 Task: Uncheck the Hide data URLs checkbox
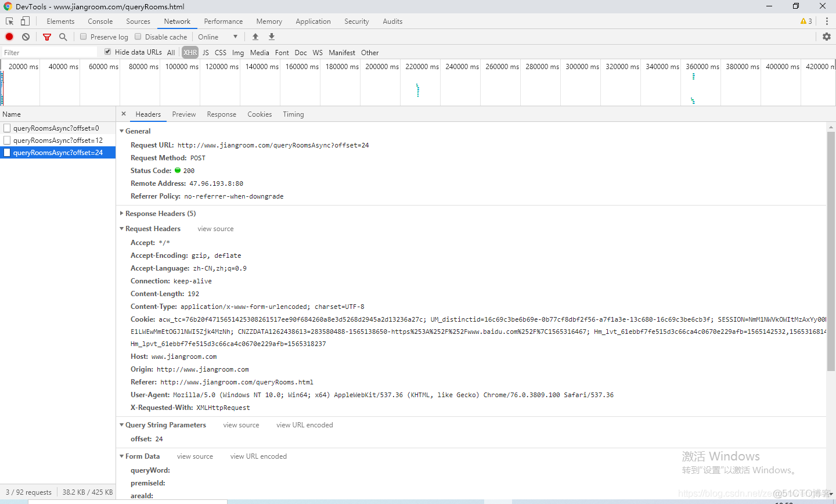pos(107,52)
